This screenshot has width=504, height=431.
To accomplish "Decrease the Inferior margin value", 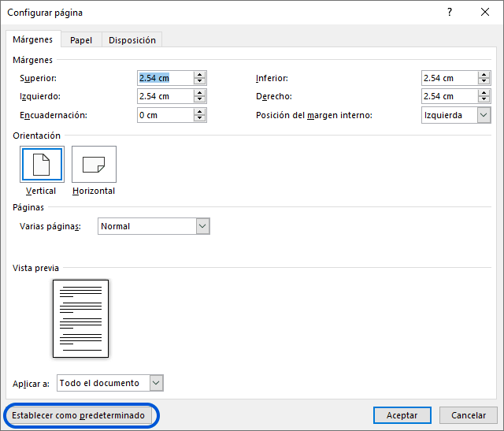I will 484,81.
